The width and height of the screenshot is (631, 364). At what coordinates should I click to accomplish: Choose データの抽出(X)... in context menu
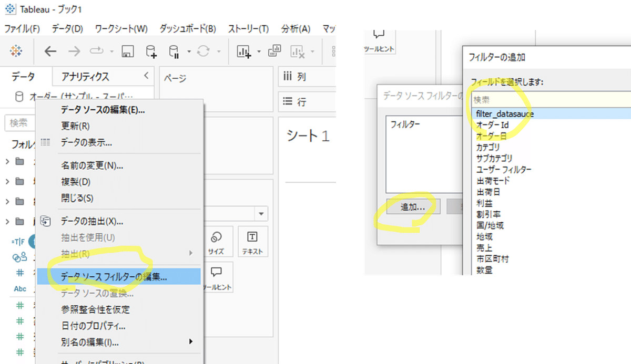click(x=118, y=222)
